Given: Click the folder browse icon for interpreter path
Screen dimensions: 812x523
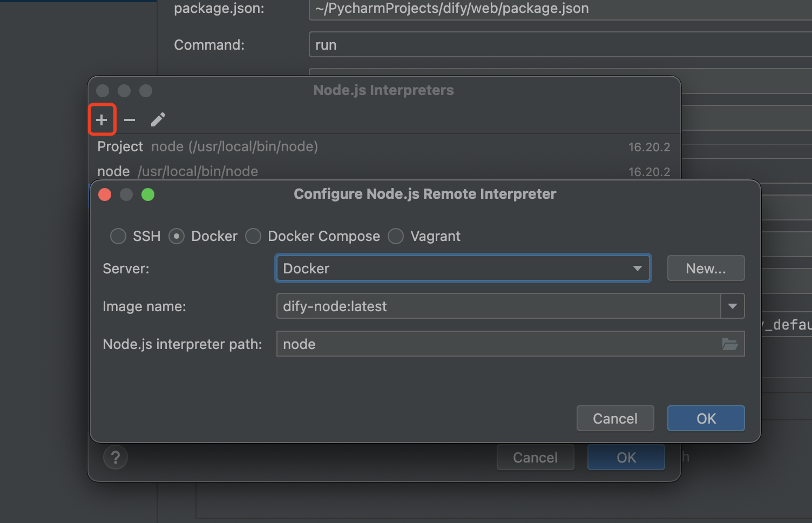Looking at the screenshot, I should (x=730, y=344).
